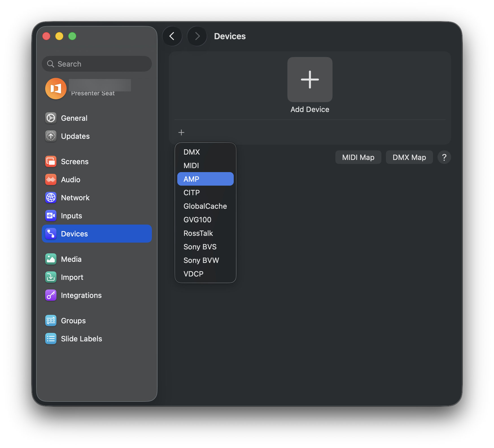The height and width of the screenshot is (448, 494).
Task: Select the Integrations key icon
Action: (51, 295)
